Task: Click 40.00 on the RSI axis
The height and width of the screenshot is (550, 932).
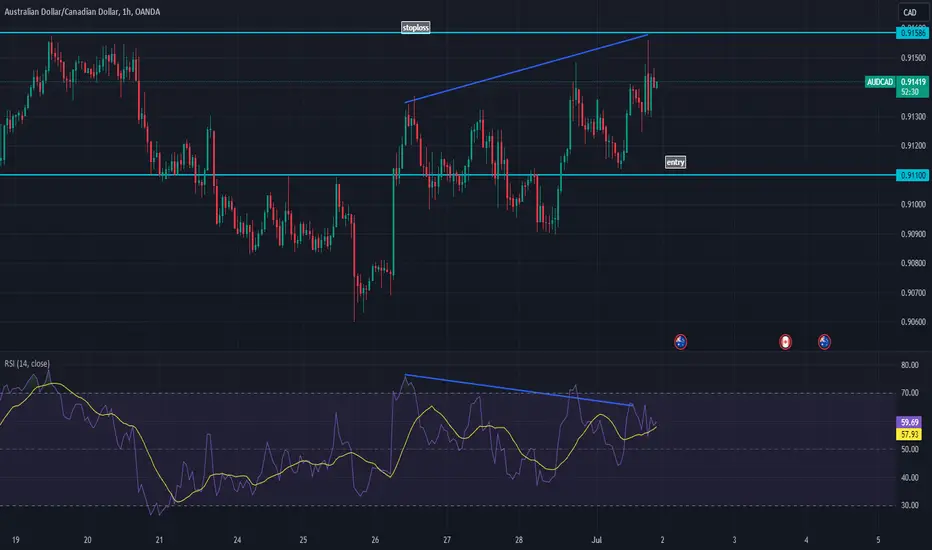Action: pyautogui.click(x=910, y=477)
